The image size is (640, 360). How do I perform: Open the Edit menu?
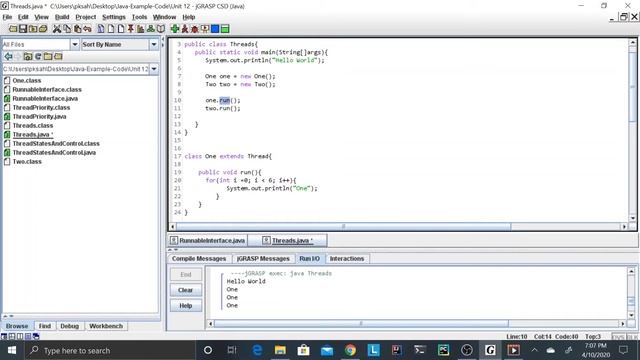23,17
